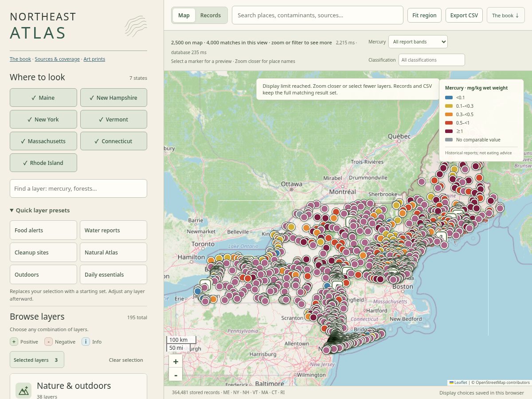532x399 pixels.
Task: Zoom in the map with plus button
Action: (x=176, y=361)
